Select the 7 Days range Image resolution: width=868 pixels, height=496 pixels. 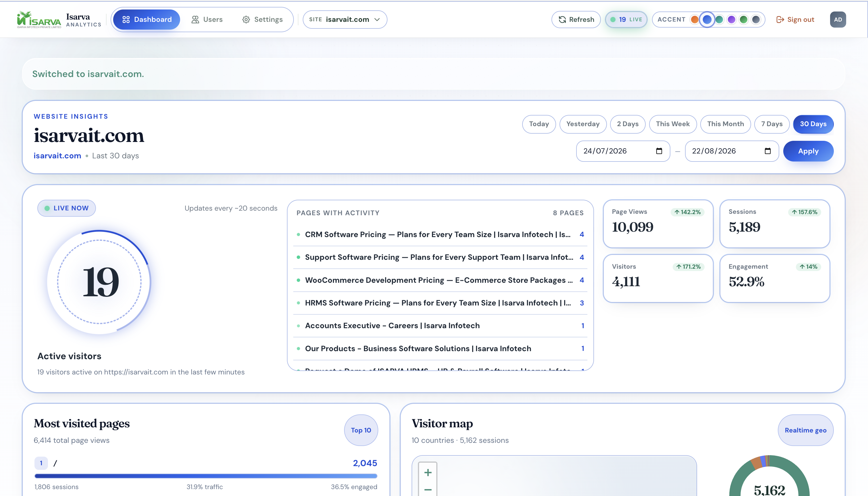tap(772, 124)
